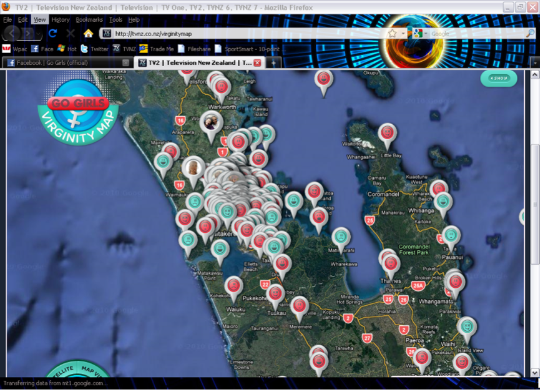Click the teal pin at Matakawau Point
543x392 pixels.
pyautogui.click(x=220, y=248)
